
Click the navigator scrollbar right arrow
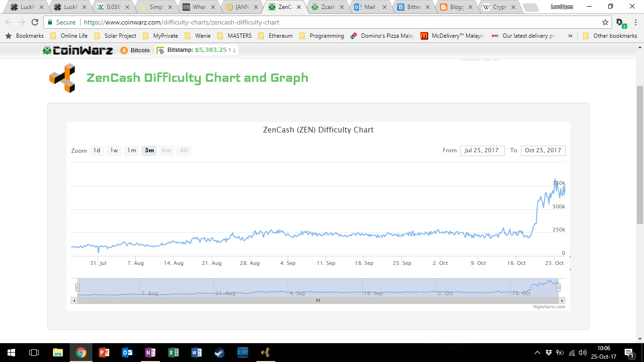click(561, 300)
